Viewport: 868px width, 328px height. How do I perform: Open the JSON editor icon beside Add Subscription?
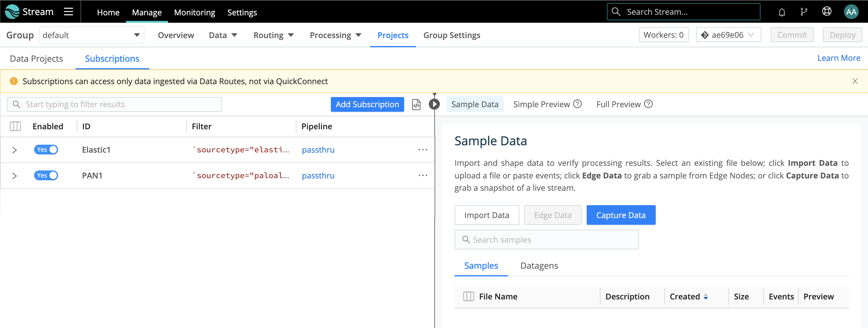[416, 104]
